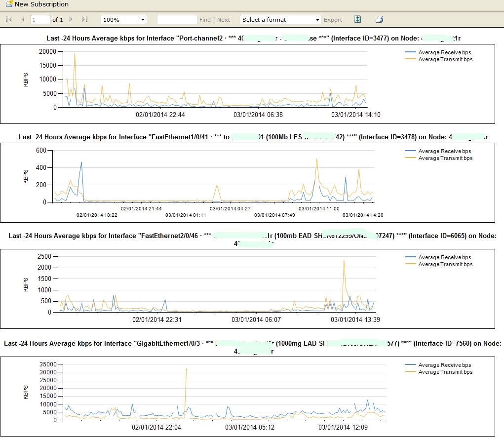Click FastEthernet2/0/46 chart title

tap(252, 239)
